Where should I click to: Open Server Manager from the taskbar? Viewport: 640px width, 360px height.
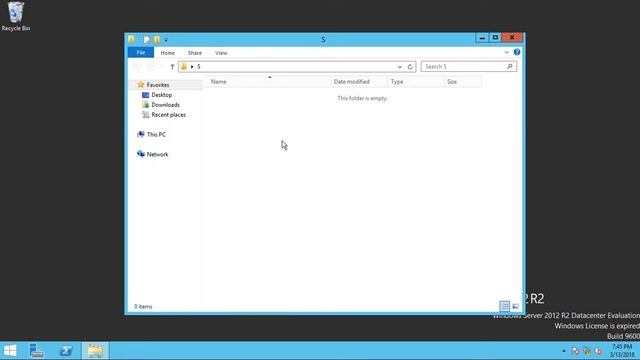click(37, 351)
